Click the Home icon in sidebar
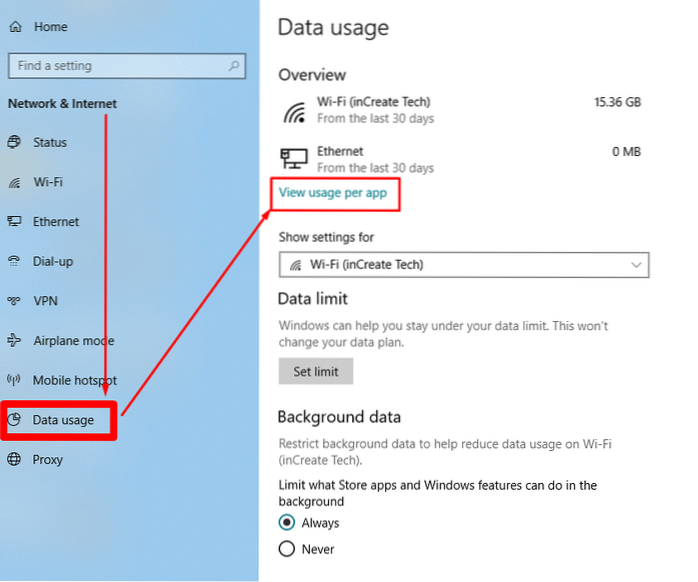The height and width of the screenshot is (582, 698). tap(15, 27)
